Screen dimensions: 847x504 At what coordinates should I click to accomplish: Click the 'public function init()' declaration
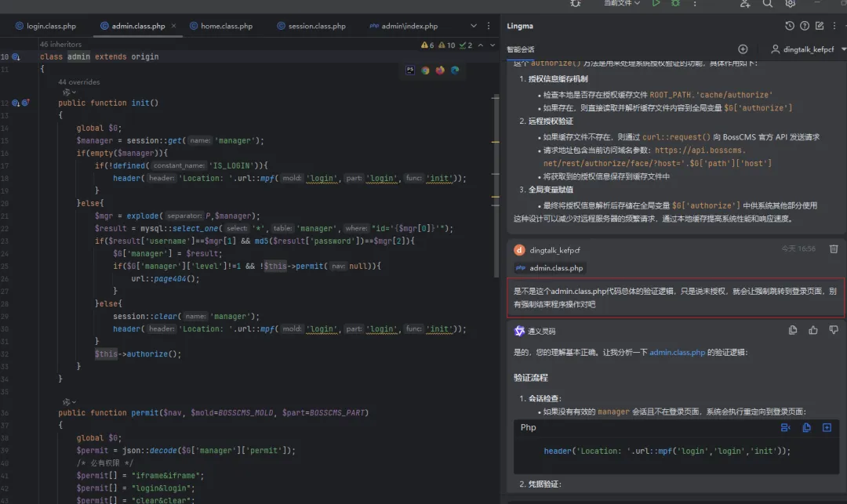coord(108,103)
